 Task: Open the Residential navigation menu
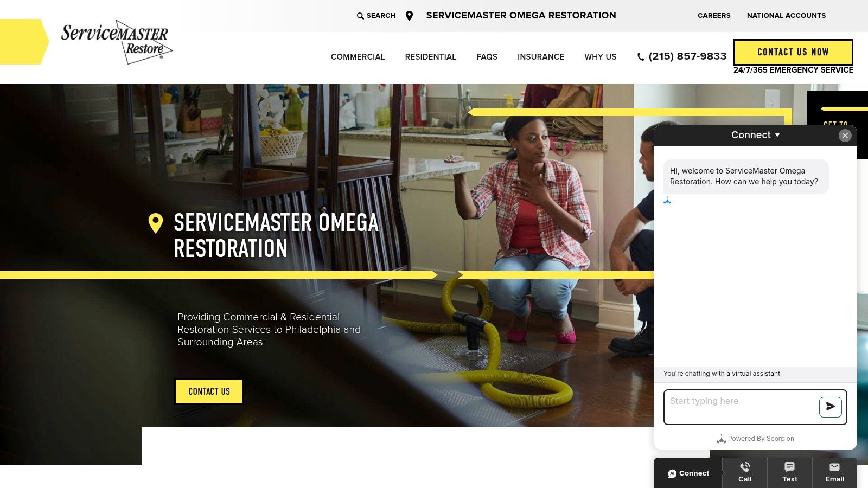click(x=431, y=57)
